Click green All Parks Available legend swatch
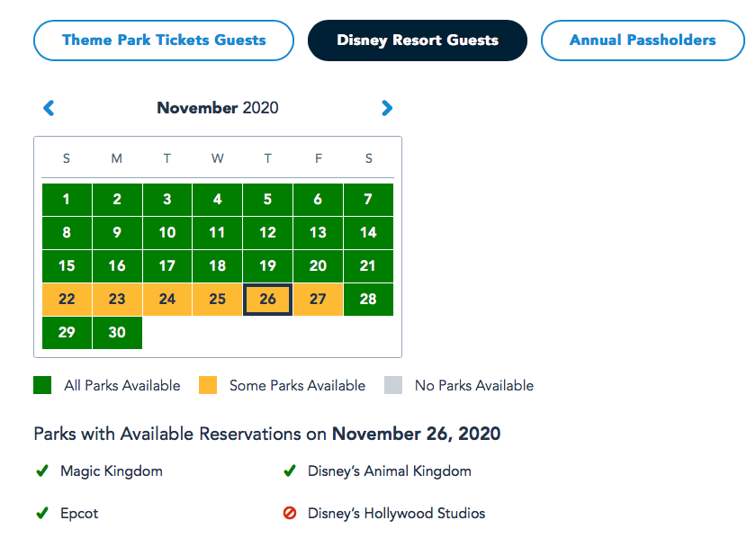The image size is (756, 547). pos(42,385)
